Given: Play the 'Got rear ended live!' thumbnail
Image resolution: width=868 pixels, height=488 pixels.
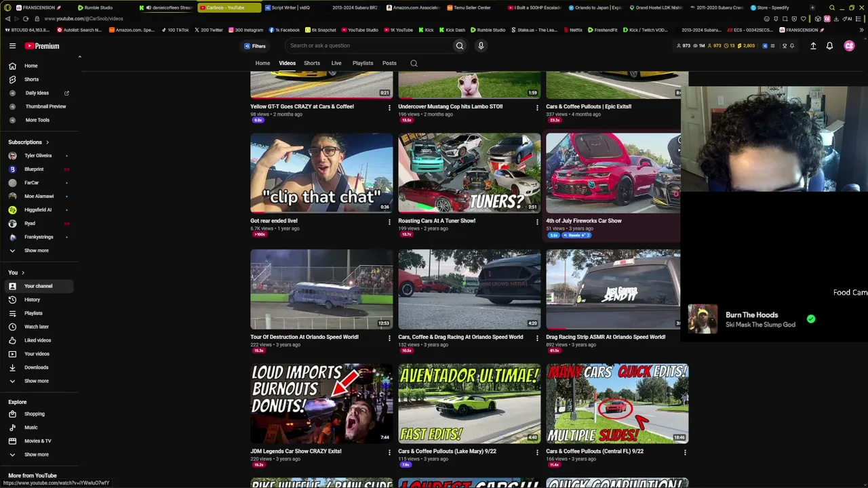Looking at the screenshot, I should (321, 174).
